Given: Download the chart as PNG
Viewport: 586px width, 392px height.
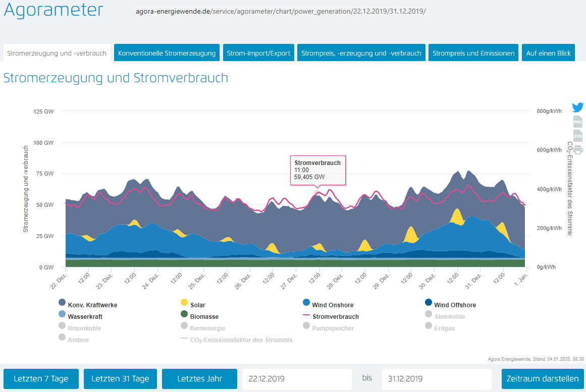Looking at the screenshot, I should click(577, 122).
